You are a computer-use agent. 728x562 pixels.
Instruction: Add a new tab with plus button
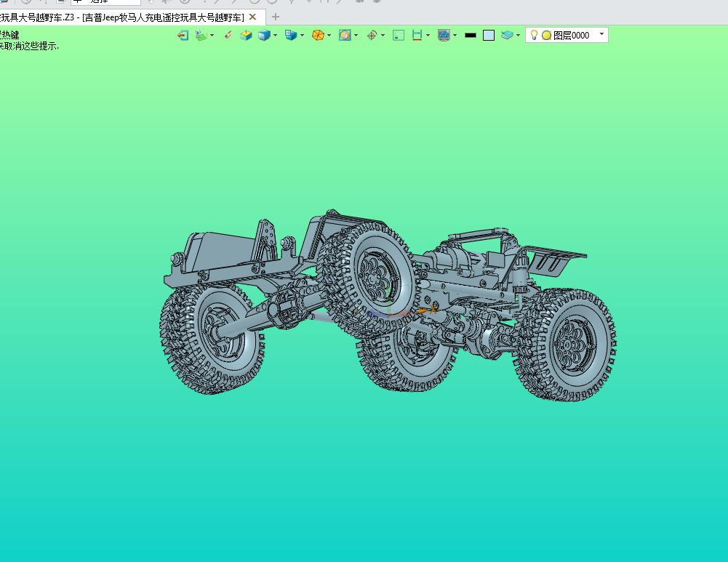(276, 17)
